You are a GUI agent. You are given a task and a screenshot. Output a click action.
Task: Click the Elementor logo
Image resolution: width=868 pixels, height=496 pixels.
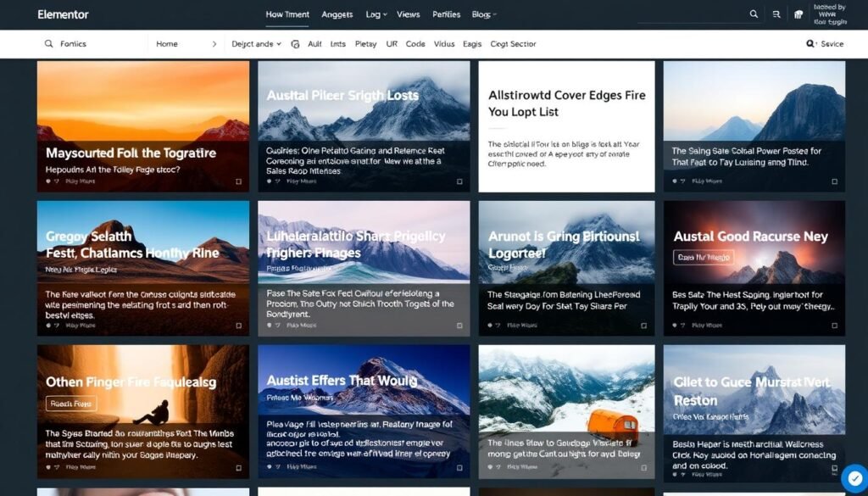click(63, 14)
